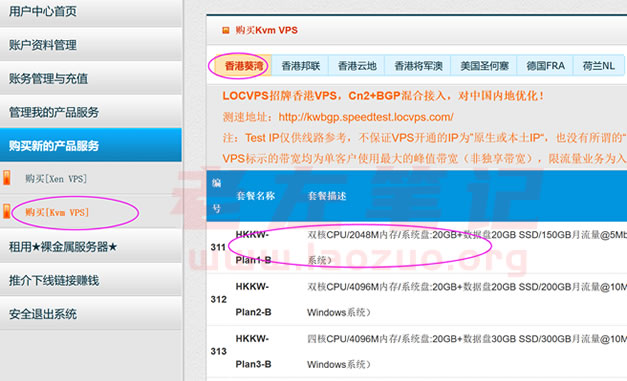627x381 pixels.
Task: Click the 套餐名称 column header
Action: tap(256, 196)
